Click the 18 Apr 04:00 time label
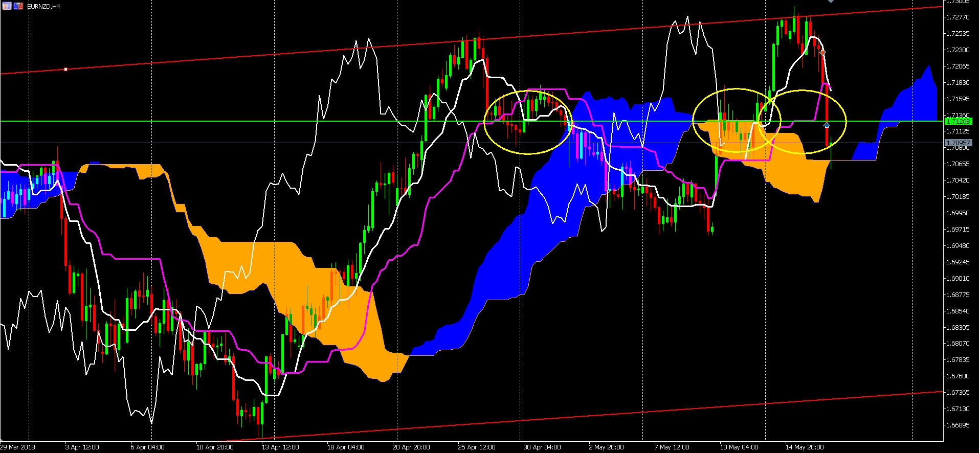980x453 pixels. [x=346, y=447]
